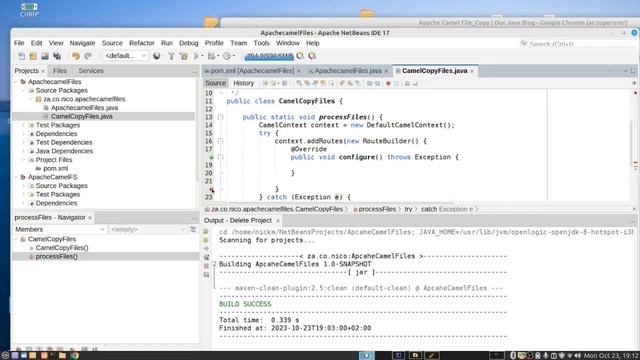This screenshot has height=360, width=640.
Task: Click the volume tray icon
Action: [578, 356]
